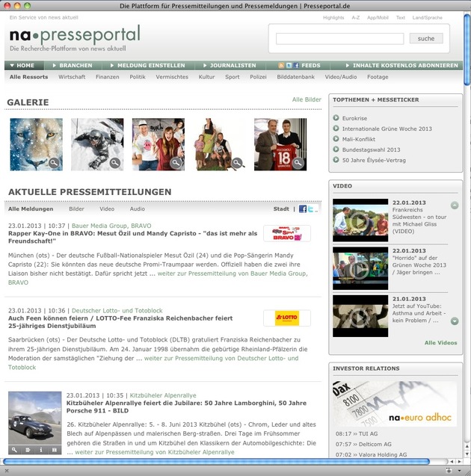This screenshot has width=471, height=476.
Task: Click the BRAVO logo next to the article
Action: coord(286,234)
